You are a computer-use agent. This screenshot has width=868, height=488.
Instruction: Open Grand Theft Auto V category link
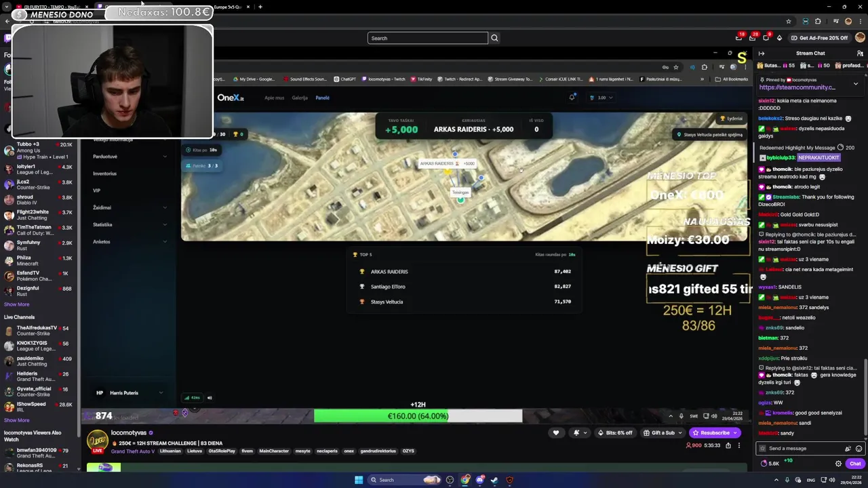click(x=133, y=451)
